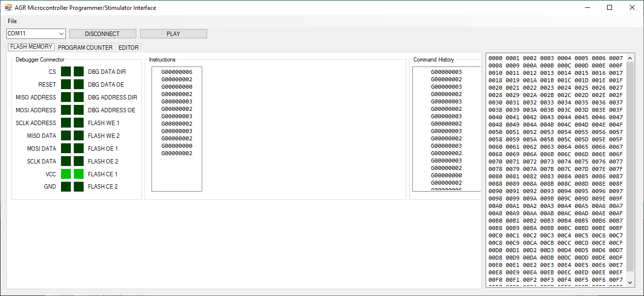This screenshot has width=644, height=296.
Task: Click the memory view scrollbar down arrow
Action: [x=630, y=282]
